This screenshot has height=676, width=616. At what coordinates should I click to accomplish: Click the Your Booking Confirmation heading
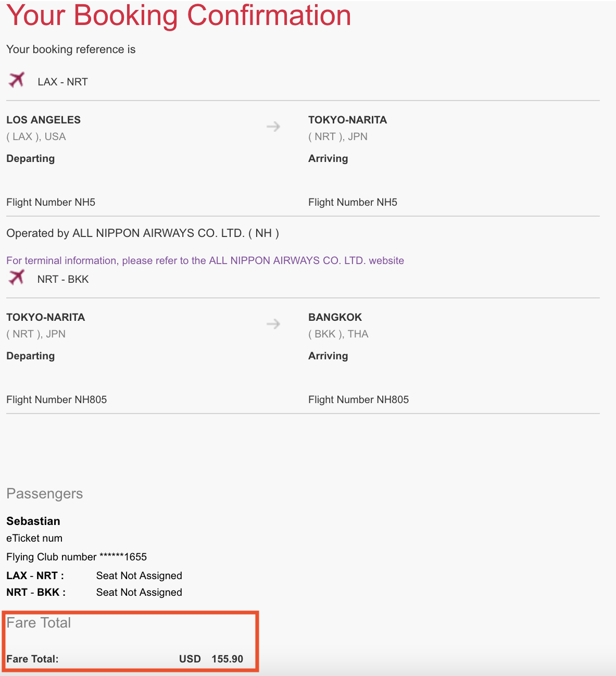point(179,15)
